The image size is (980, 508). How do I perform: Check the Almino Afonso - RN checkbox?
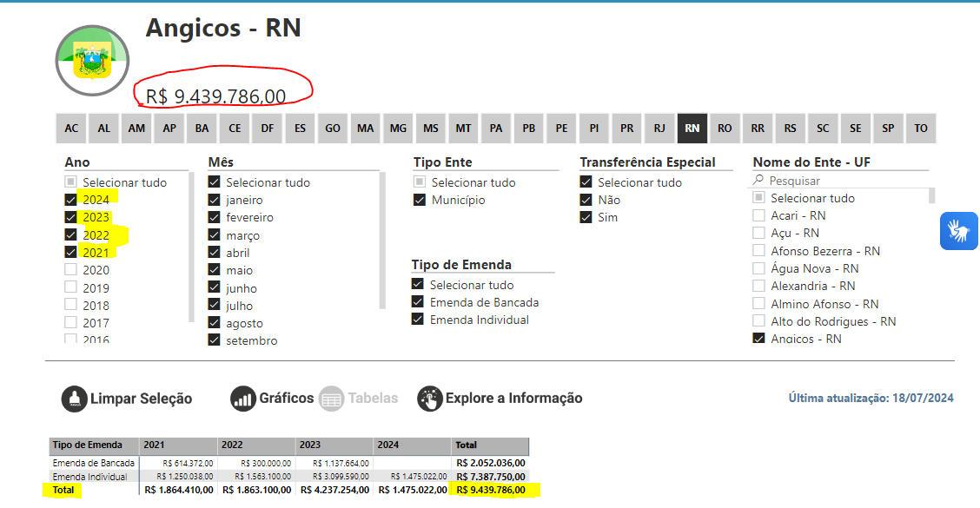(x=758, y=304)
